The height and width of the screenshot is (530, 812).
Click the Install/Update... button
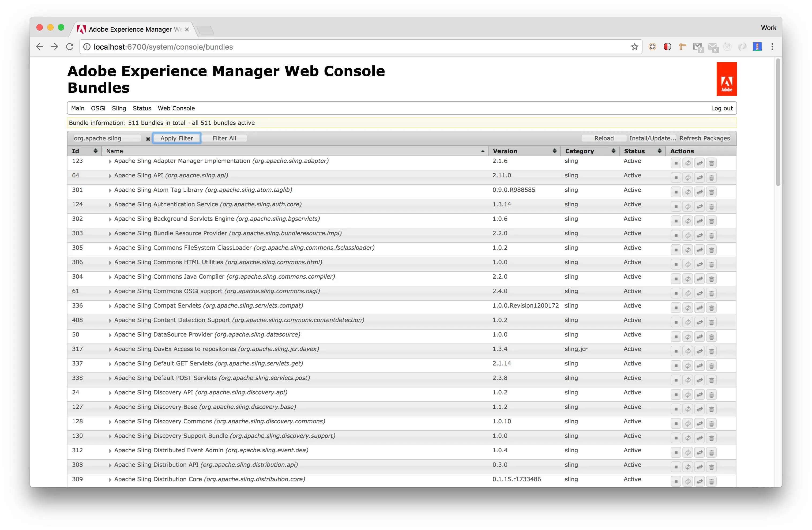[x=652, y=138]
